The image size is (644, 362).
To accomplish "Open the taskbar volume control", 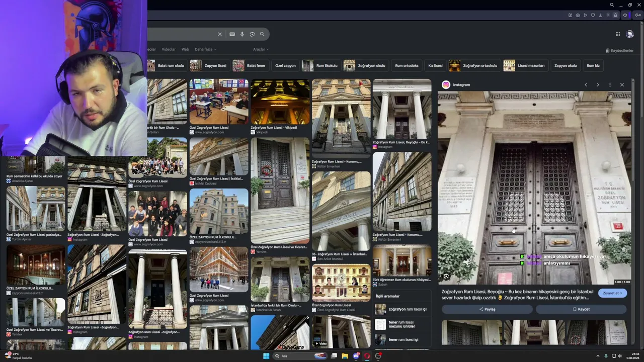I will pos(619,356).
